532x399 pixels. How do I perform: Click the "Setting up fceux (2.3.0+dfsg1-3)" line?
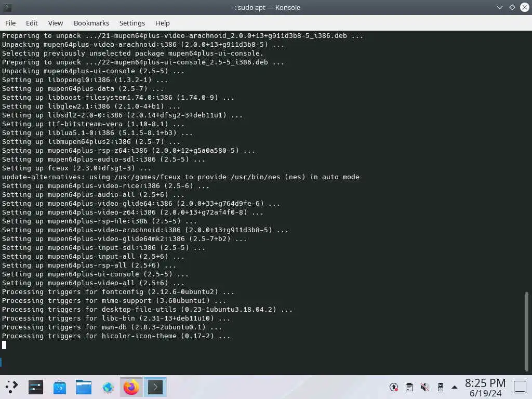pos(76,168)
